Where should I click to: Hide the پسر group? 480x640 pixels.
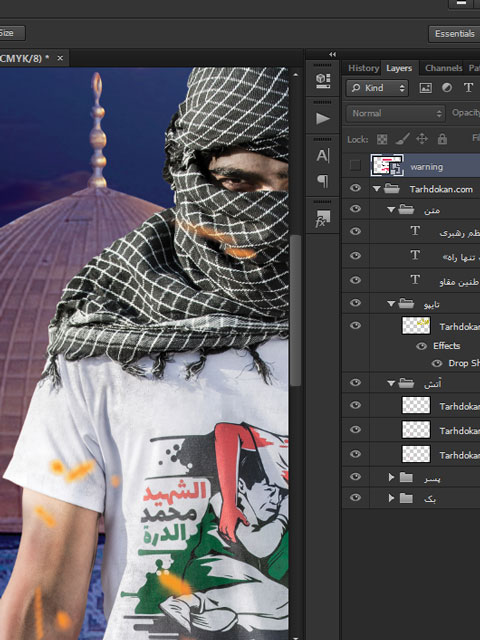pos(356,477)
